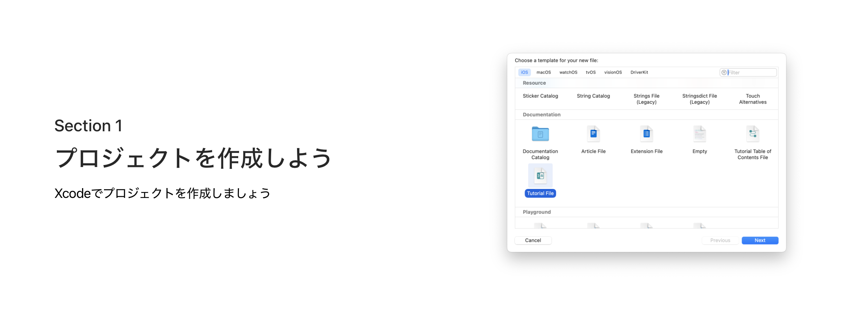Click the Xcodeでプロジェクトを作成しましょう subtitle
868x330 pixels.
162,193
